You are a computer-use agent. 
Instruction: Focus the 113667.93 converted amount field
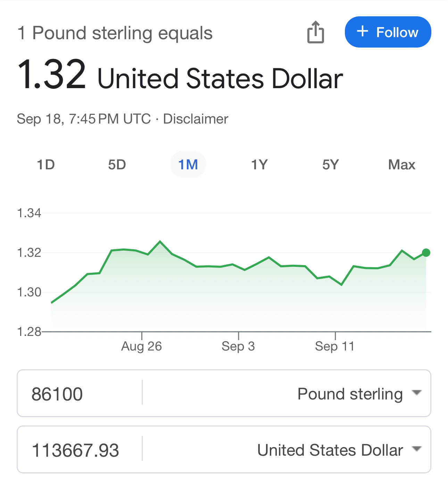[80, 450]
